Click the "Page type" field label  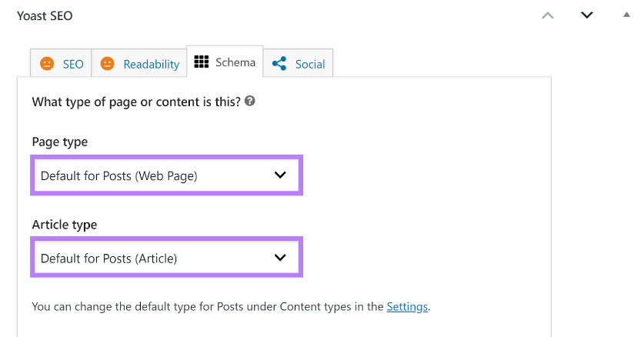click(59, 142)
